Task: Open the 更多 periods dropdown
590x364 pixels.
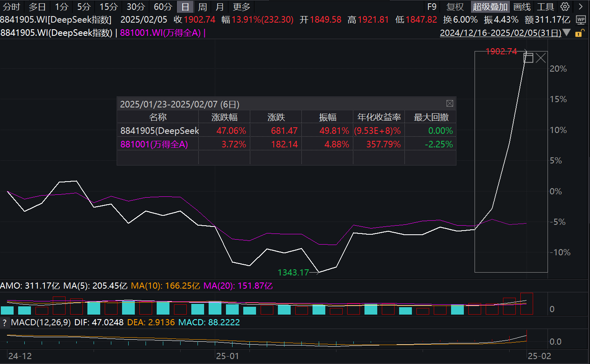Action: tap(241, 6)
